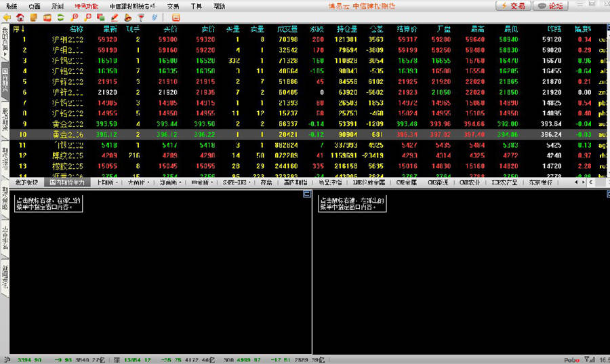Maximize the lower-left panel via its corner icon
Screen dimensions: 610x364
(306, 195)
